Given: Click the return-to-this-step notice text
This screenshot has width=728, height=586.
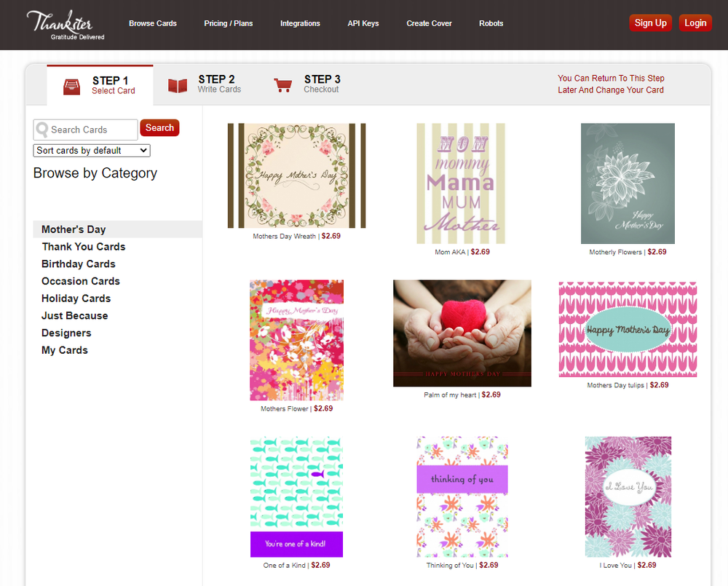Looking at the screenshot, I should pos(611,84).
